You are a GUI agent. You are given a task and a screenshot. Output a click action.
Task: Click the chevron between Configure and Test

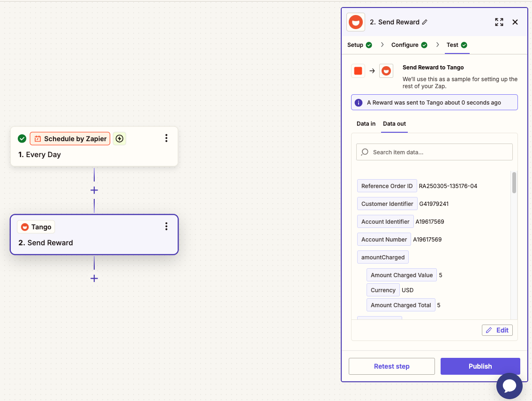(x=437, y=45)
